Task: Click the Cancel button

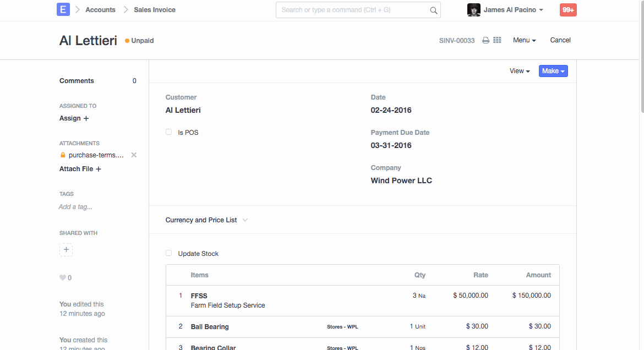Action: pyautogui.click(x=560, y=40)
